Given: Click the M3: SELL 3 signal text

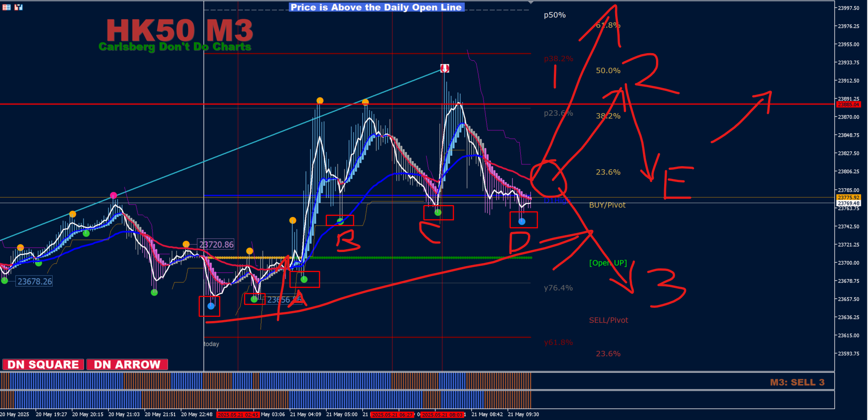Looking at the screenshot, I should click(797, 382).
